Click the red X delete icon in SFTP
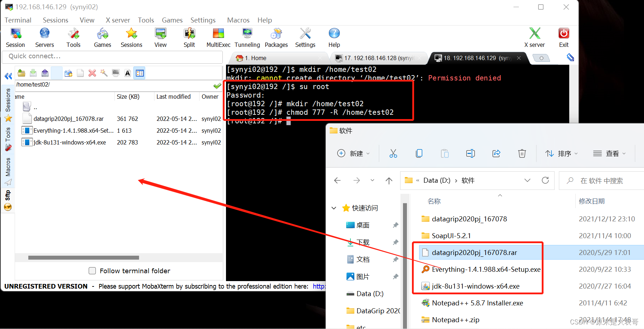Screen dimensions: 644x329 (x=92, y=73)
